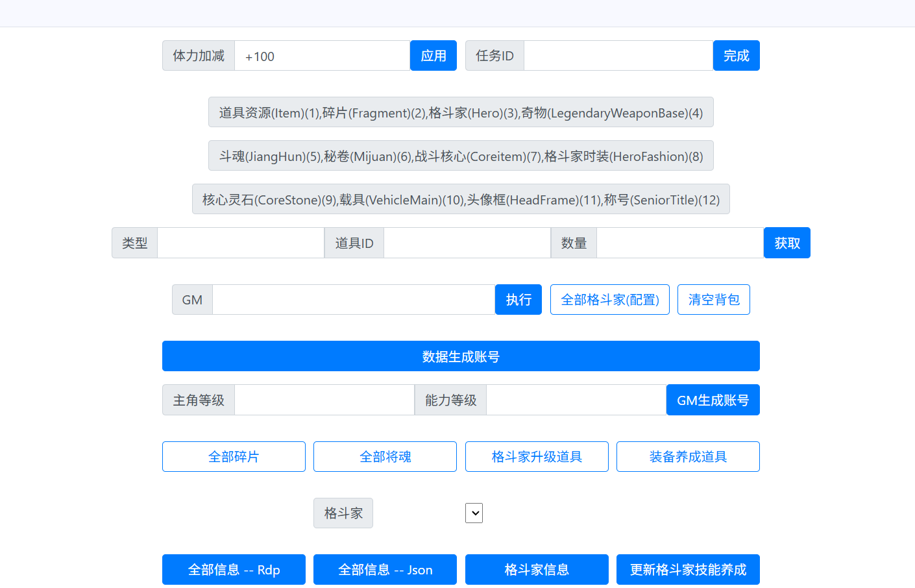Click the 道具ID input field
The image size is (915, 588).
coord(467,242)
